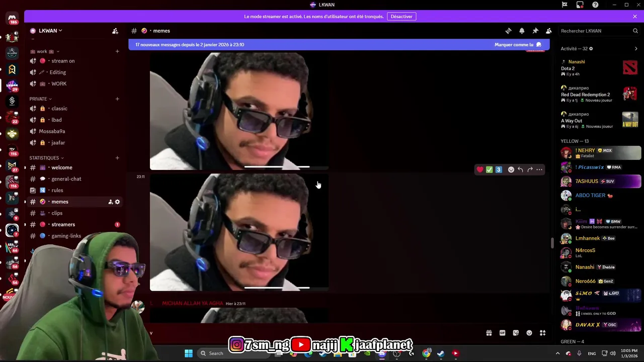Add a channel to the STATISTIQUES category
644x362 pixels.
point(117,158)
